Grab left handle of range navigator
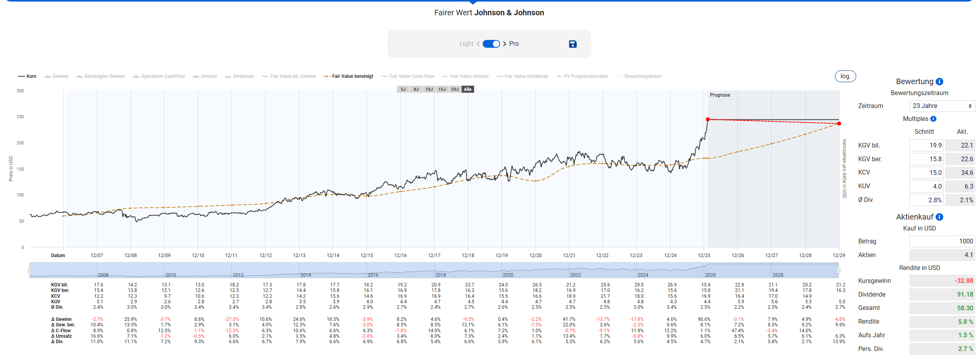The image size is (980, 360). pyautogui.click(x=29, y=270)
